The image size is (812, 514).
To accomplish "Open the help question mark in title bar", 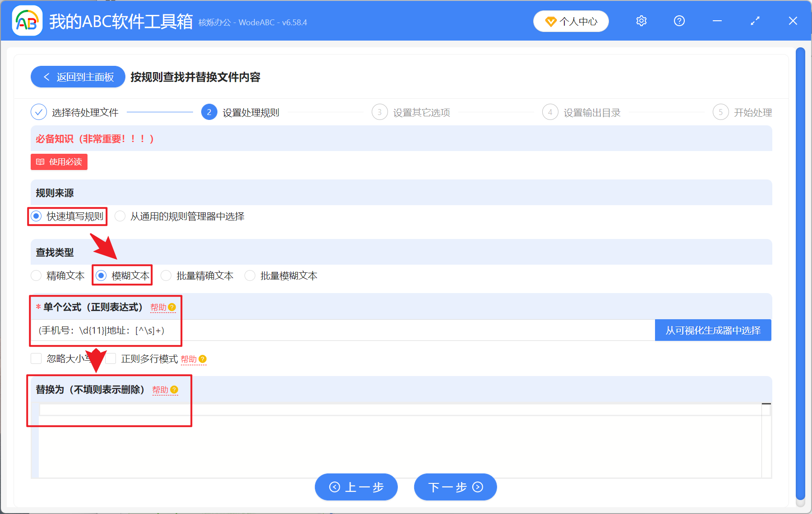I will coord(679,21).
